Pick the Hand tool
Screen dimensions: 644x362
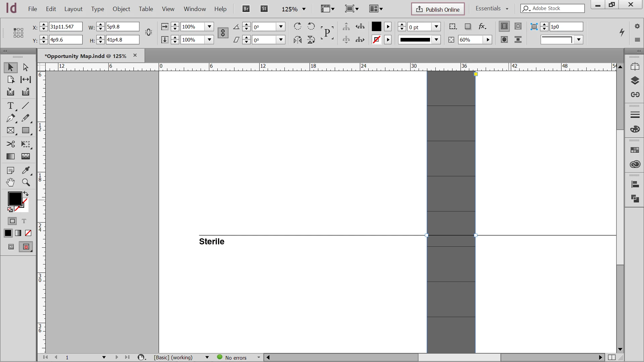[x=10, y=182]
